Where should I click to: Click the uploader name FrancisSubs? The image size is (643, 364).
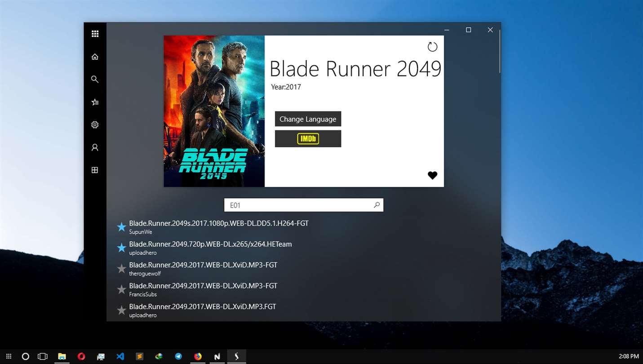click(143, 294)
